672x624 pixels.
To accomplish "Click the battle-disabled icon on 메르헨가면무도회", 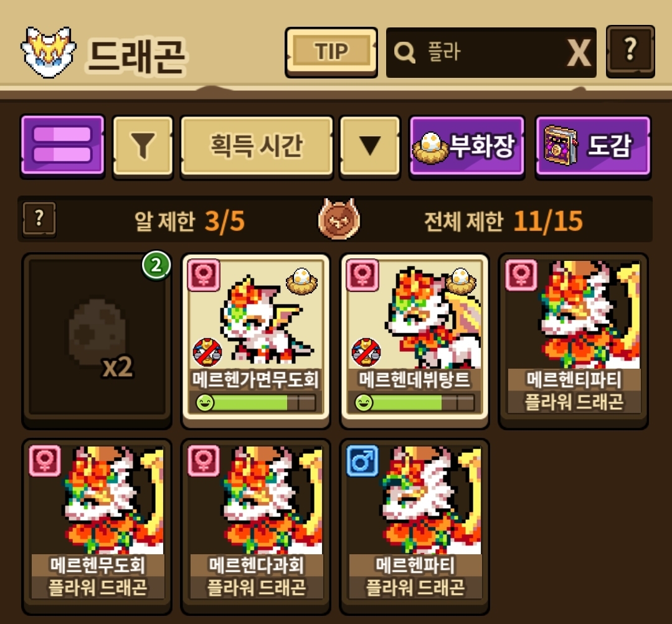I will (207, 352).
